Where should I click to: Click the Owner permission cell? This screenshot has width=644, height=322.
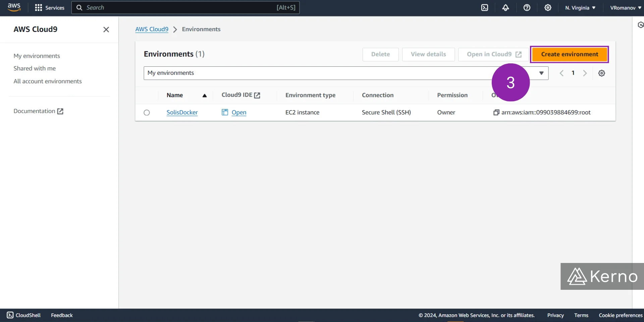[446, 113]
